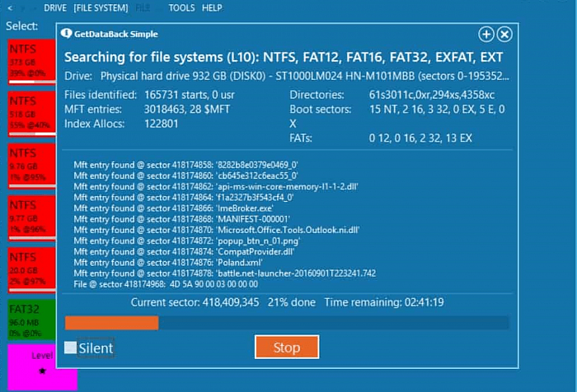Click the 'ImeBroker.exe' Mft entry line
Screen dimensions: 577x392
[x=173, y=208]
